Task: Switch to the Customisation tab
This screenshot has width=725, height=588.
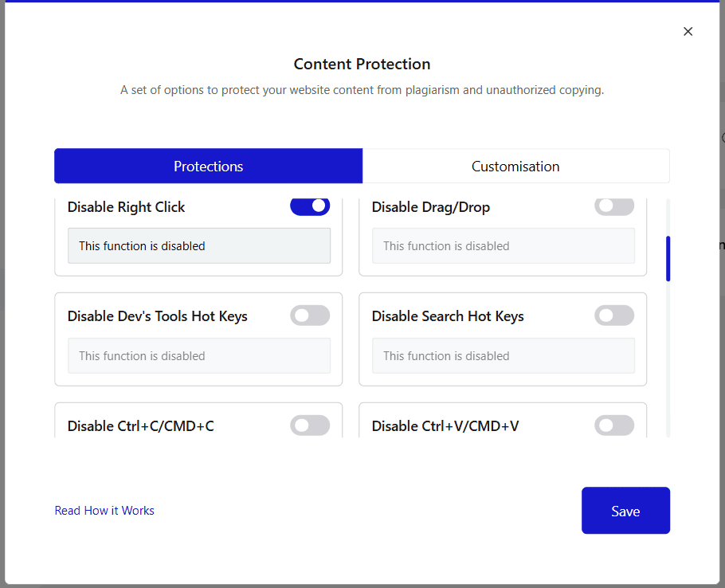Action: tap(515, 166)
